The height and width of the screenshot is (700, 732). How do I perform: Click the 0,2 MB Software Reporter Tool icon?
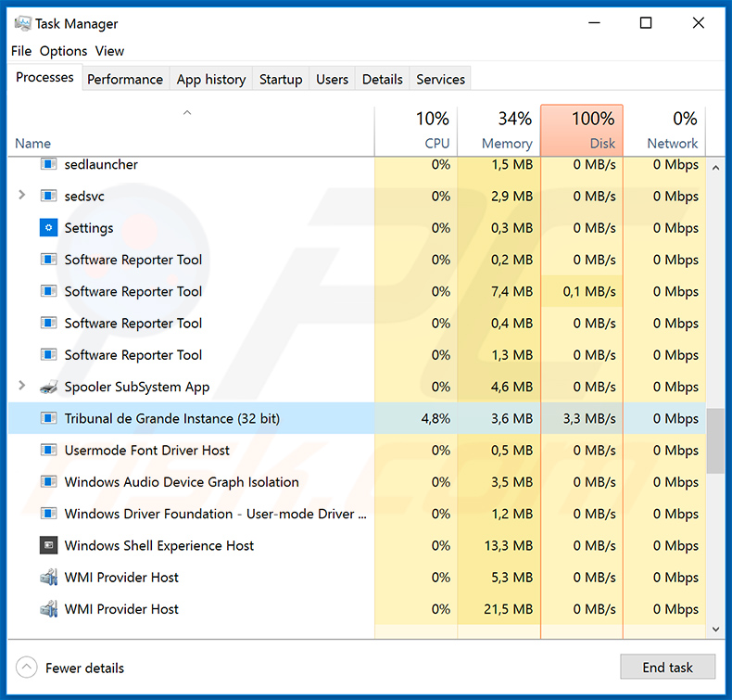point(48,260)
